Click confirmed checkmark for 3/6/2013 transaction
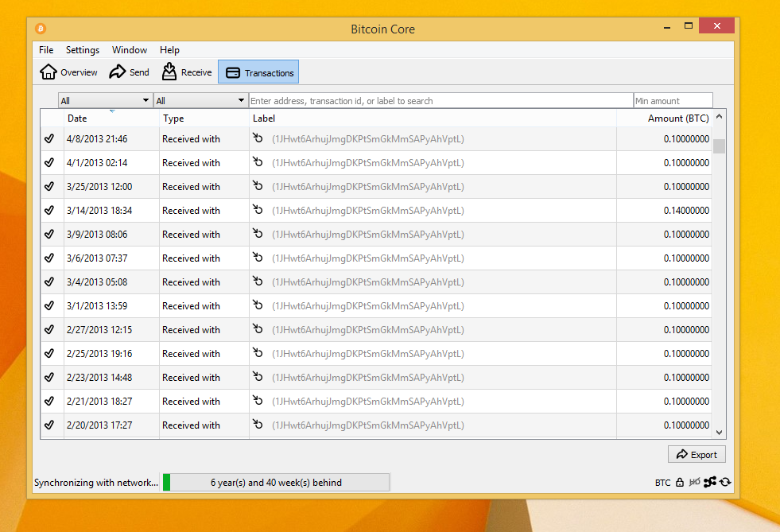The height and width of the screenshot is (532, 780). click(x=49, y=258)
